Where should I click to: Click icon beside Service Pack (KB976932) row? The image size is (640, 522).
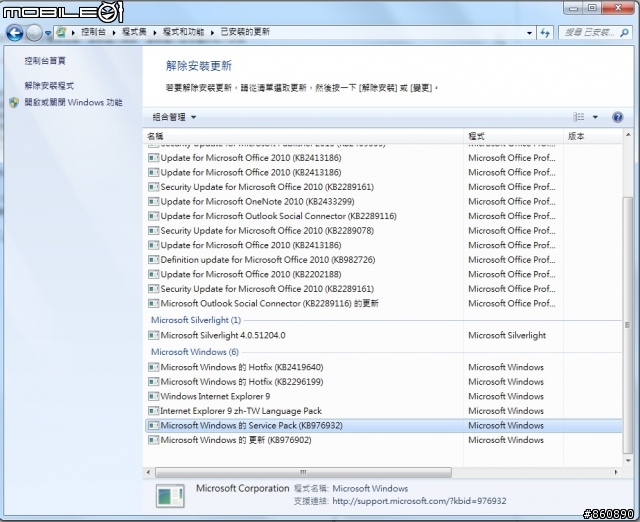pyautogui.click(x=153, y=426)
